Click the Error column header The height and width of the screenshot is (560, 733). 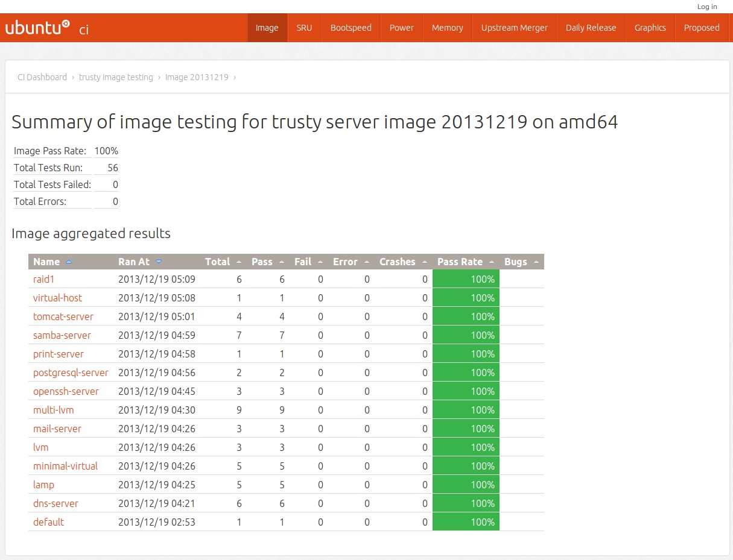(x=351, y=262)
